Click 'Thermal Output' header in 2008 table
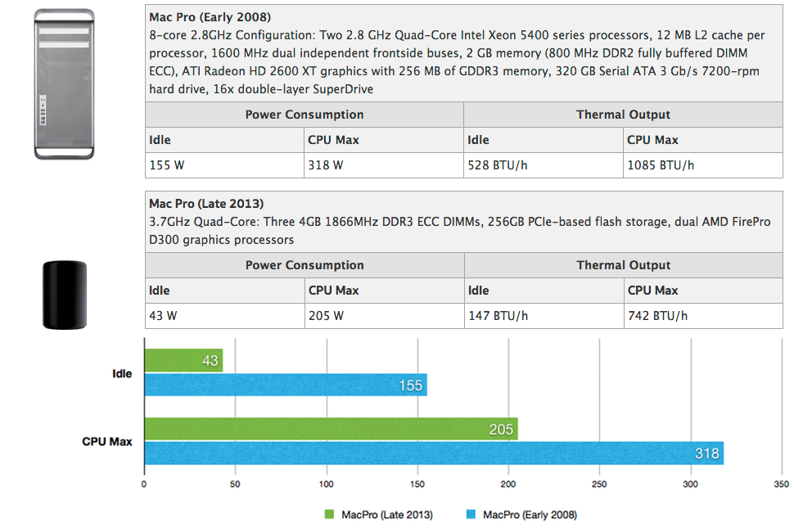 click(623, 115)
